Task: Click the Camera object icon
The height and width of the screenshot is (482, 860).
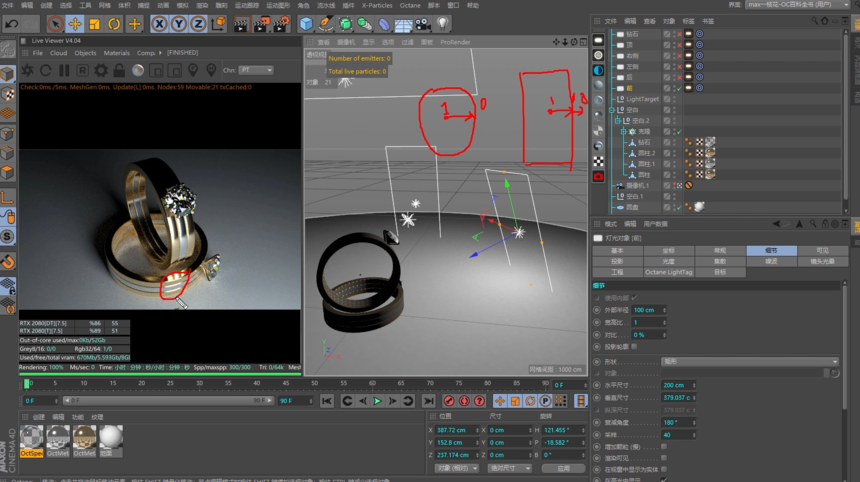Action: click(x=422, y=24)
